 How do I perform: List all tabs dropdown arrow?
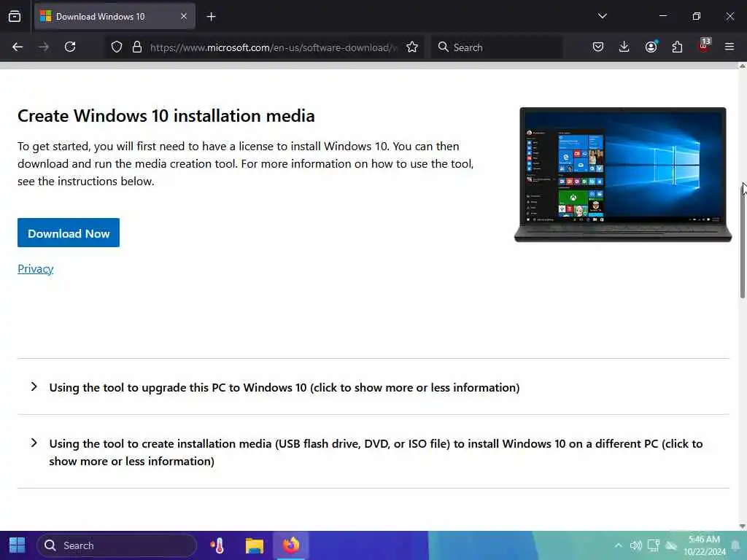(x=602, y=16)
